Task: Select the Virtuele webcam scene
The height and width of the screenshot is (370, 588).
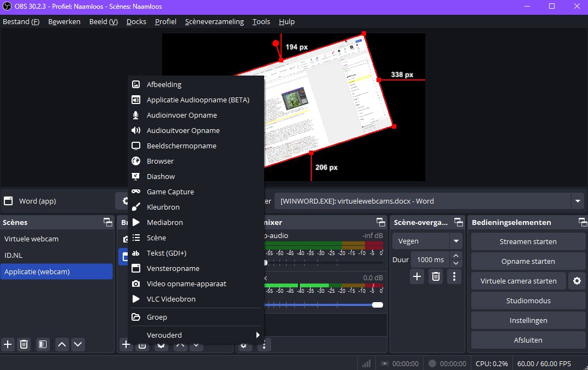Action: (56, 239)
